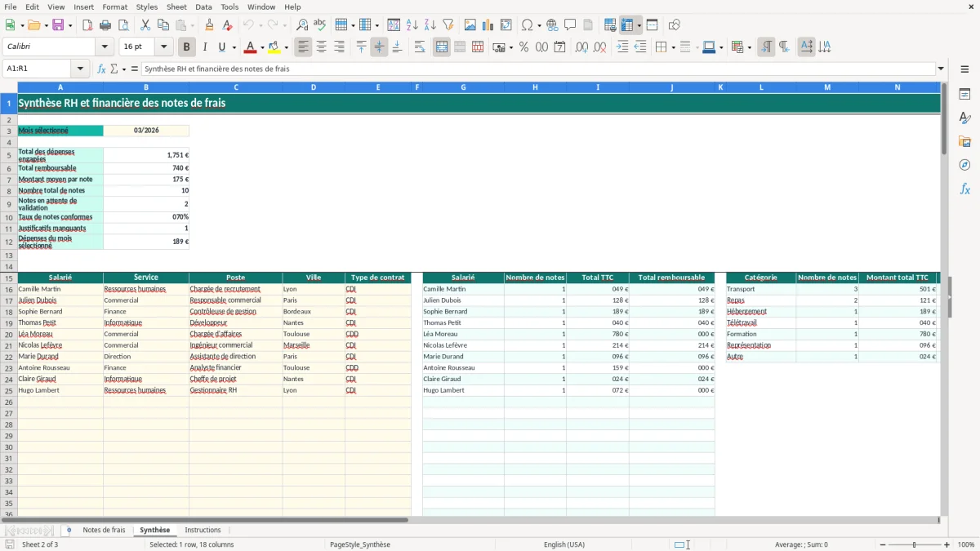Open the sidebar Navigator compass icon
The height and width of the screenshot is (551, 980).
point(964,165)
